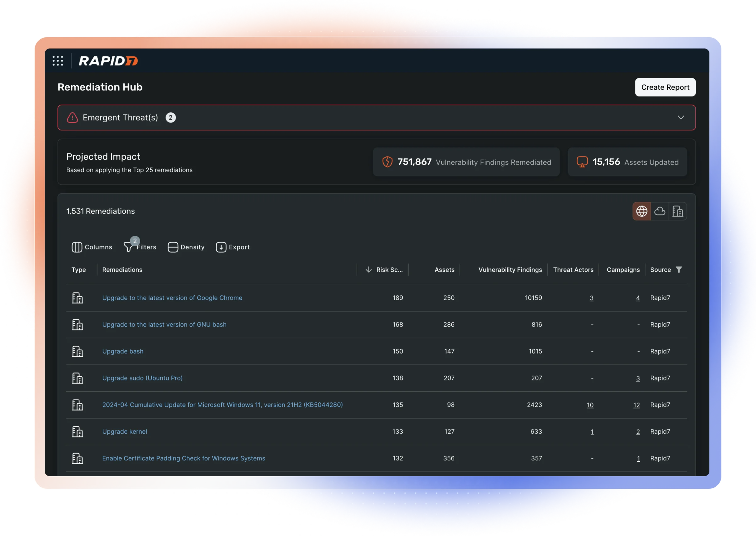The height and width of the screenshot is (536, 756).
Task: Click assets value 286 in GNU bash row
Action: (449, 324)
